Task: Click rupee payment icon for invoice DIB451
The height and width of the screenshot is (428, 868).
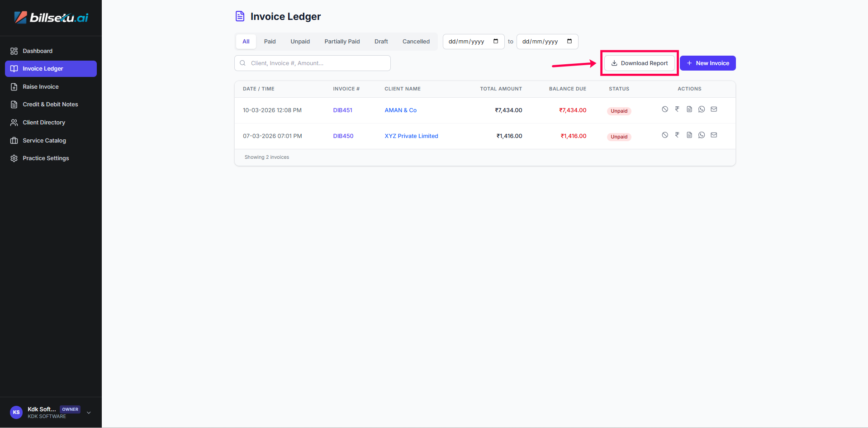Action: pos(677,109)
